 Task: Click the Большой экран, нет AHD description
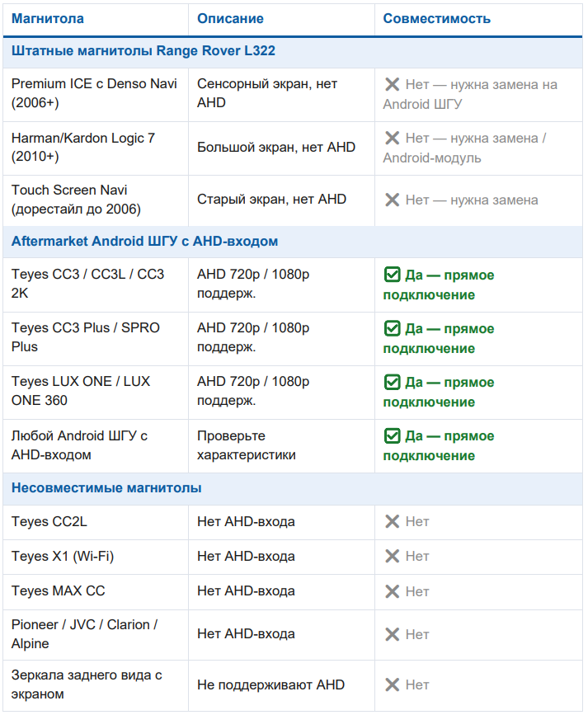(x=276, y=148)
